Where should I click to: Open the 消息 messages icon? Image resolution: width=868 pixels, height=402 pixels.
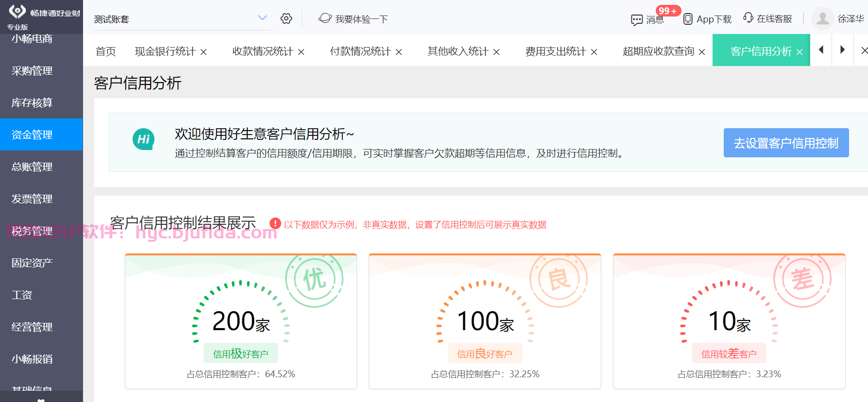click(x=636, y=20)
